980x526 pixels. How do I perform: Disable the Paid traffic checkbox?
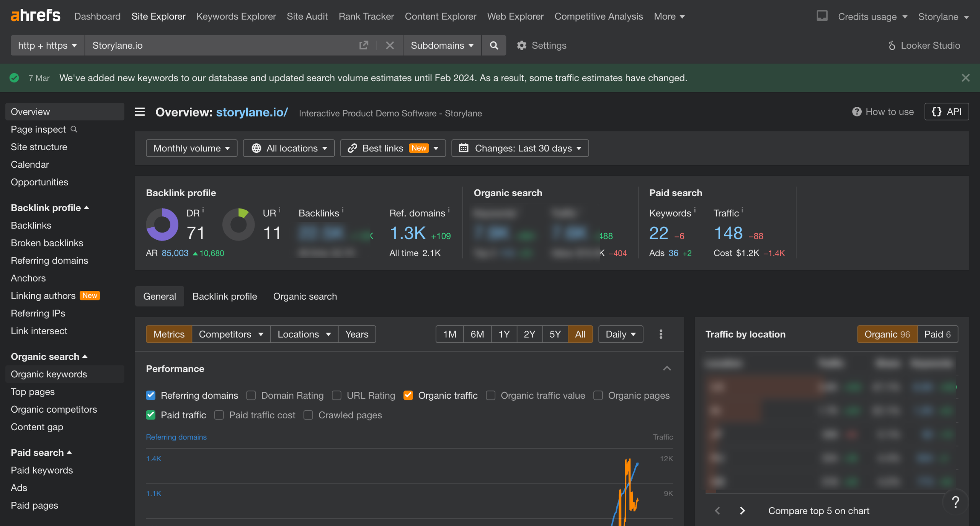pos(151,415)
